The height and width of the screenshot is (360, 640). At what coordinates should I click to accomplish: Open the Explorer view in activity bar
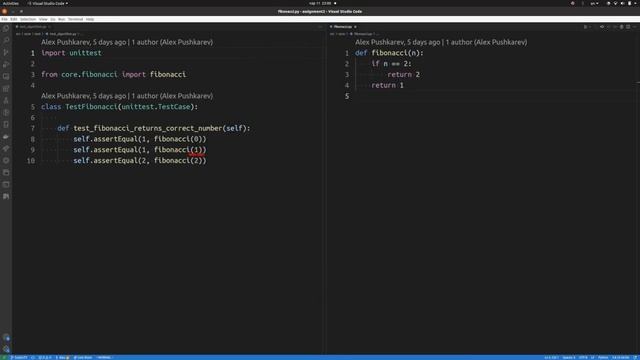6,29
